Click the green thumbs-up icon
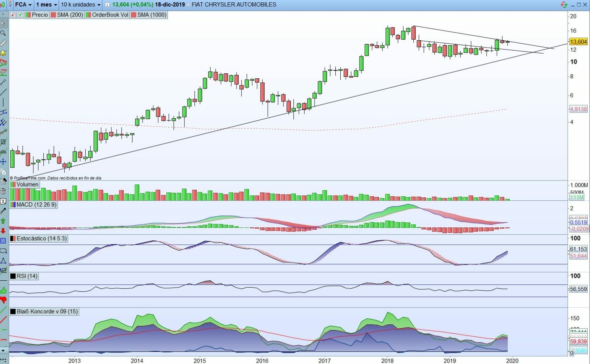590x364 pixels. (x=3, y=290)
